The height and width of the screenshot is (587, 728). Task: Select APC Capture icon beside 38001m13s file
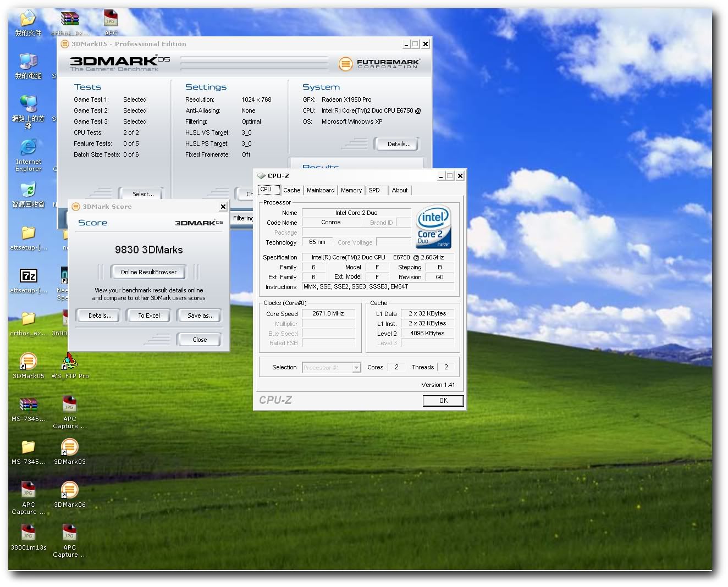click(x=70, y=533)
